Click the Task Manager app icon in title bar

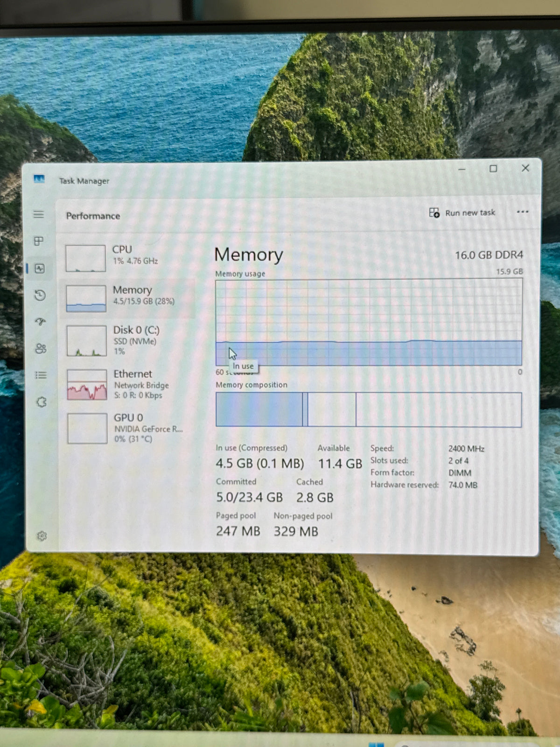click(39, 179)
